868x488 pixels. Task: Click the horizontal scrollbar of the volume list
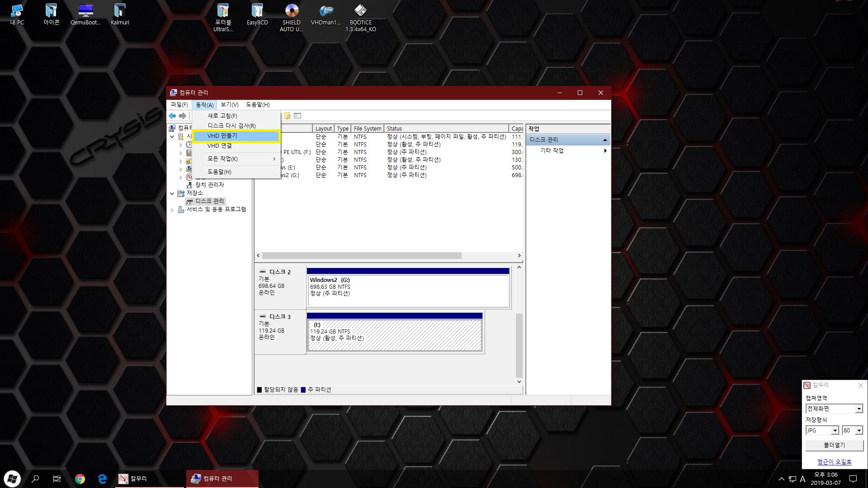pos(362,256)
